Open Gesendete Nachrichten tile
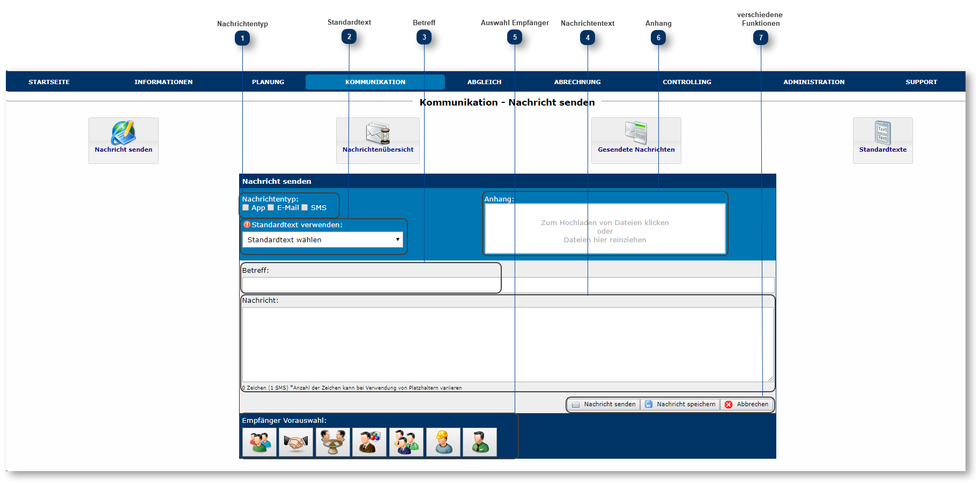Image resolution: width=980 pixels, height=485 pixels. coord(636,140)
